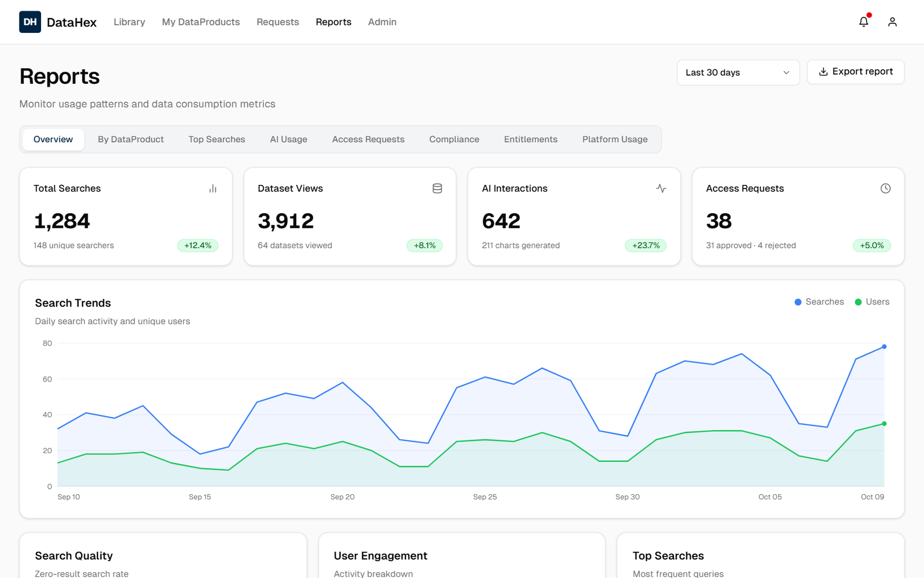Open the user profile icon
This screenshot has width=924, height=578.
point(892,22)
